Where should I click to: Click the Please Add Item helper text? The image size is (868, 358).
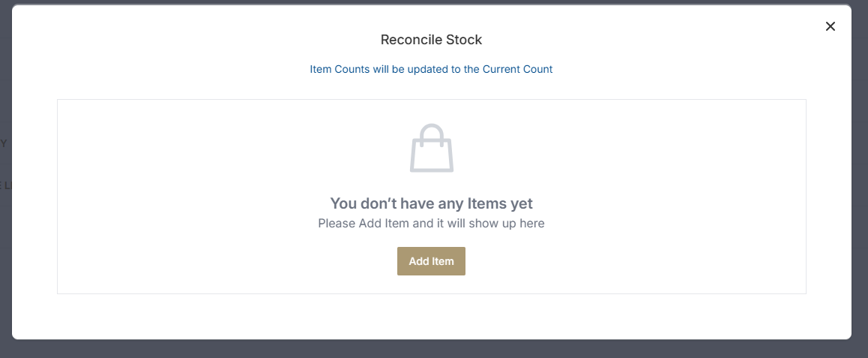431,224
